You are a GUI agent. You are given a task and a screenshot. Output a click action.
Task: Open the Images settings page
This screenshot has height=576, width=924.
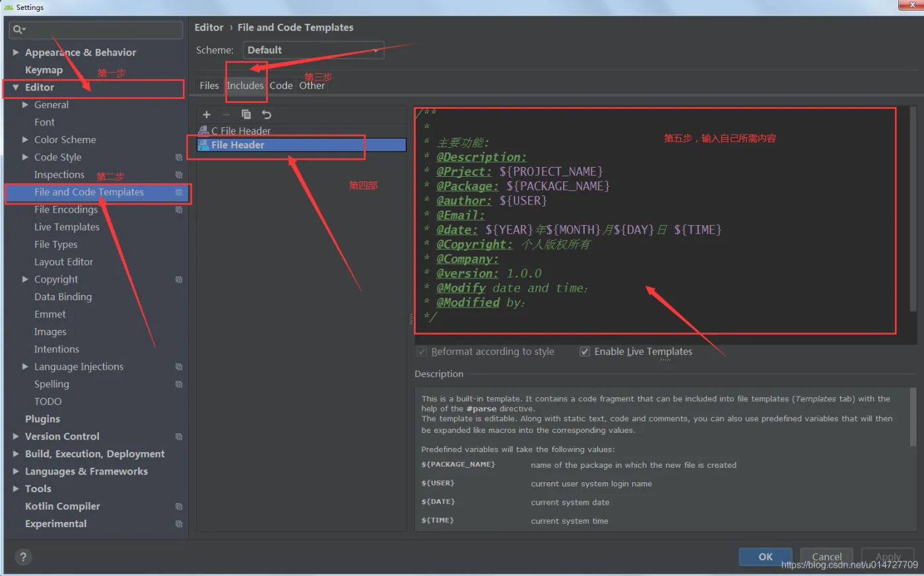coord(50,332)
